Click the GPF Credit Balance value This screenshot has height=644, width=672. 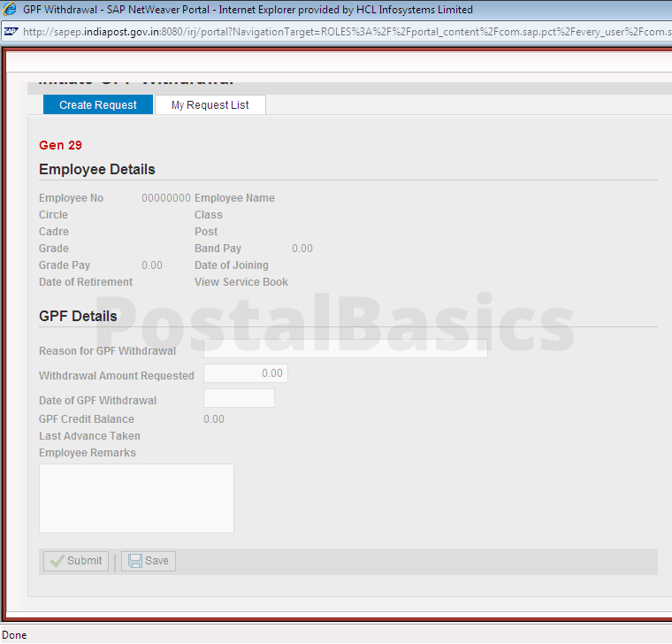(214, 419)
